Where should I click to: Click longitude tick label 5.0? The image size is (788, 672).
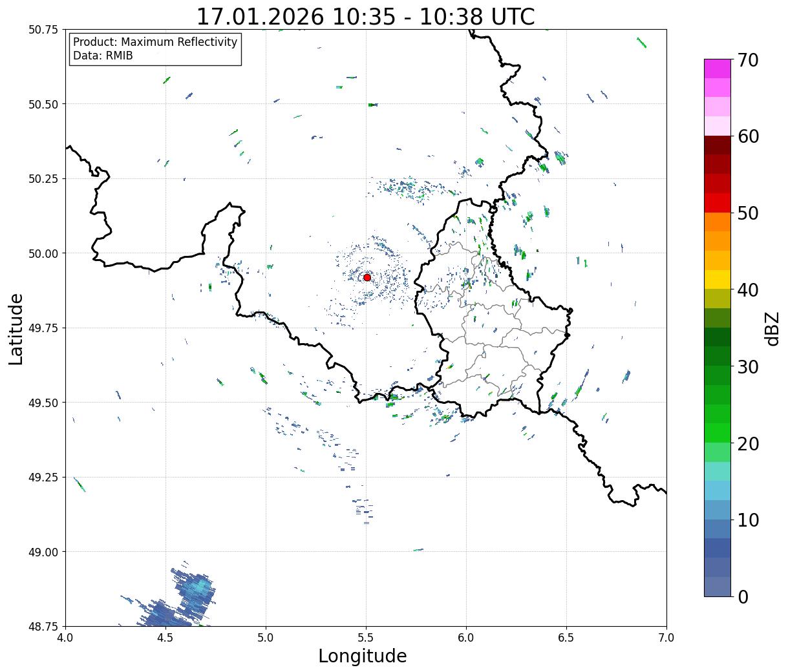pos(266,638)
